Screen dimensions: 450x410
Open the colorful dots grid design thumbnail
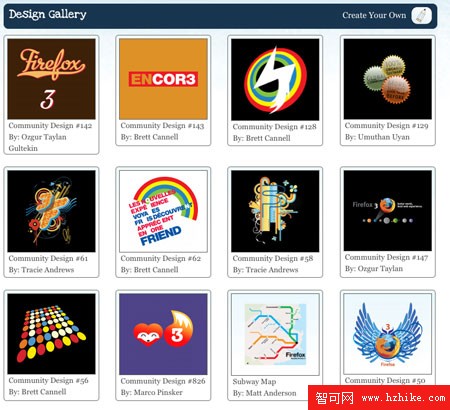(x=51, y=334)
